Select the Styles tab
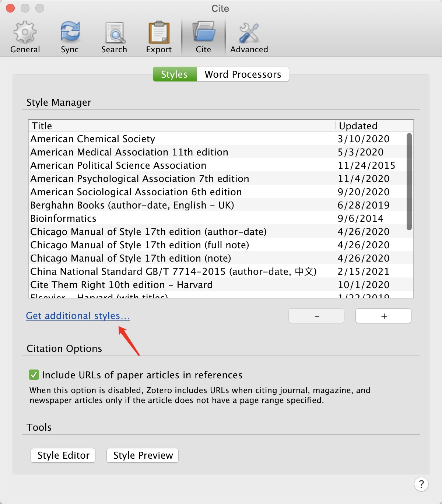 (x=174, y=74)
